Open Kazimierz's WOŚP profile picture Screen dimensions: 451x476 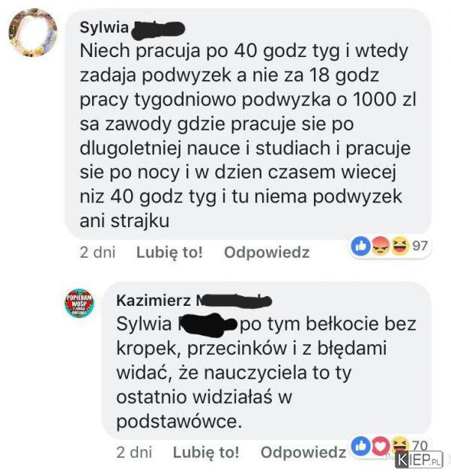click(79, 303)
